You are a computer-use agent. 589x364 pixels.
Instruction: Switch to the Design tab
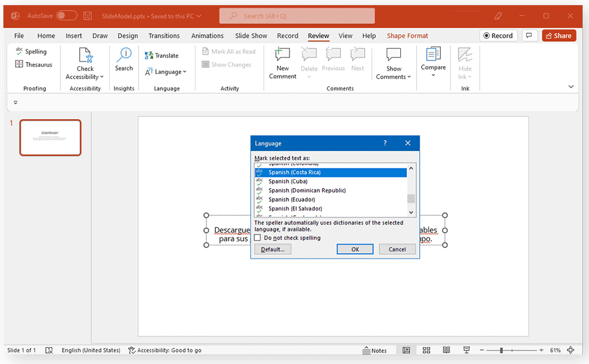pos(128,36)
